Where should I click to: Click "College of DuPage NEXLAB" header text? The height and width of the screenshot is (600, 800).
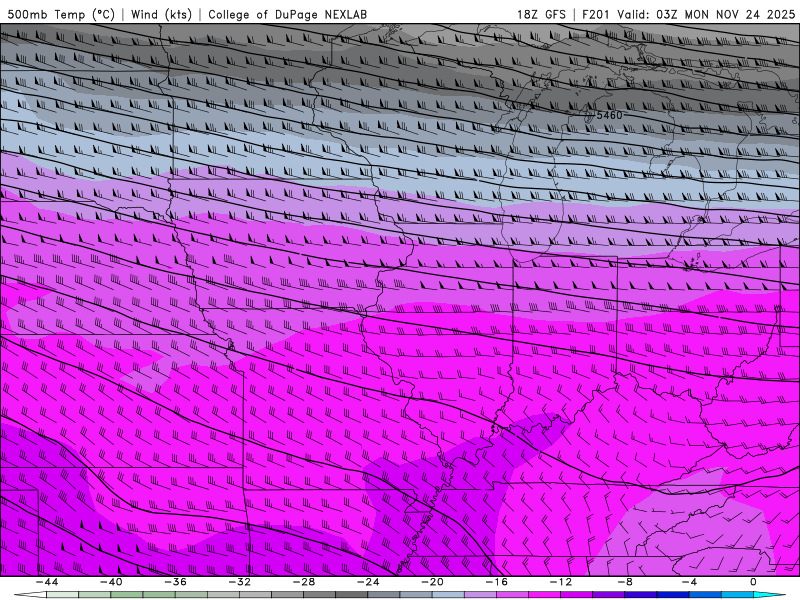pyautogui.click(x=287, y=14)
